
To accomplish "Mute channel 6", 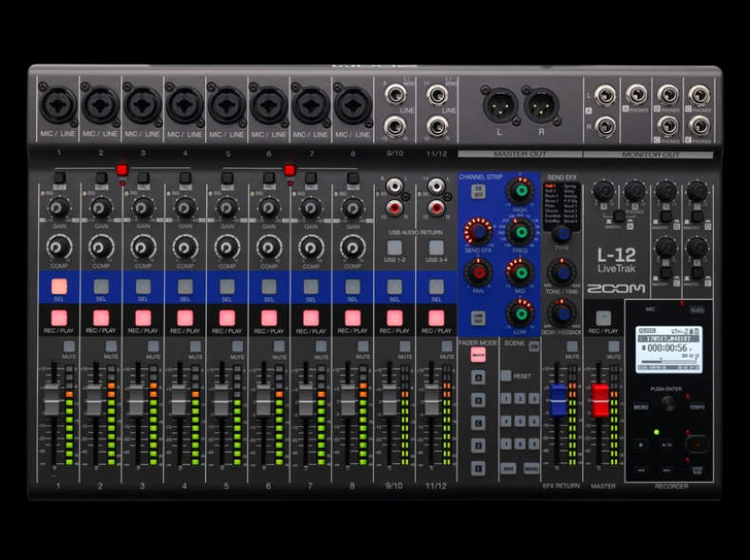I will tap(279, 346).
